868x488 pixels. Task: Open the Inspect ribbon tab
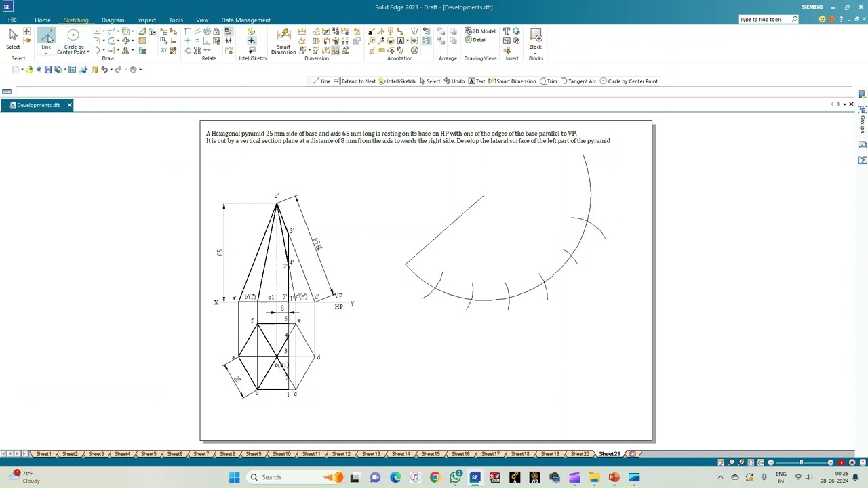pyautogui.click(x=146, y=20)
